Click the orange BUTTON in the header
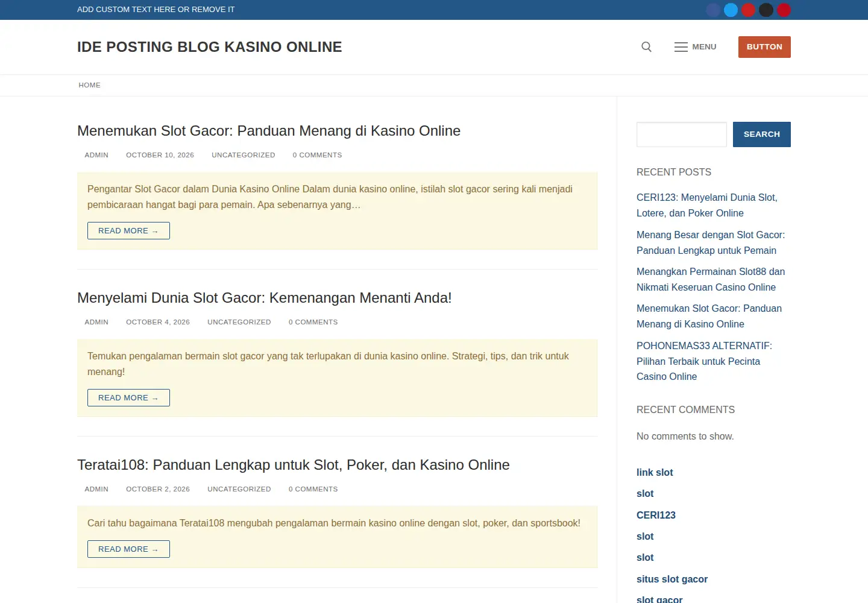868x603 pixels. pyautogui.click(x=764, y=47)
